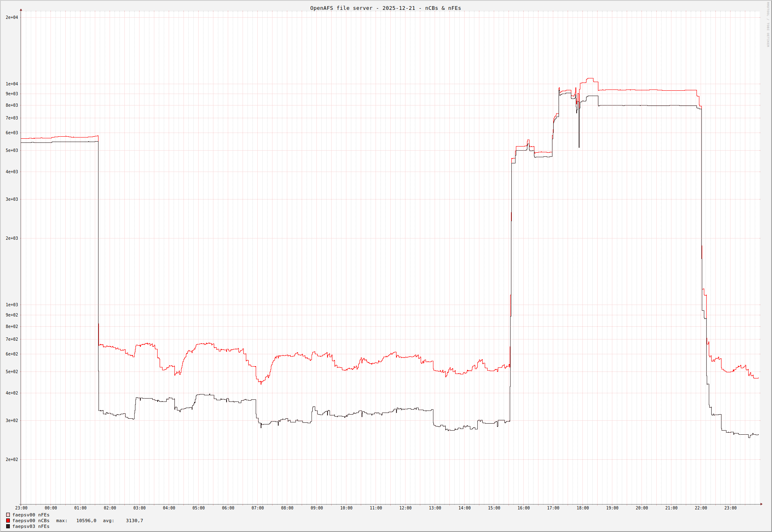Image resolution: width=772 pixels, height=532 pixels.
Task: Select the faepsv00 nCBs legend label
Action: 31,521
